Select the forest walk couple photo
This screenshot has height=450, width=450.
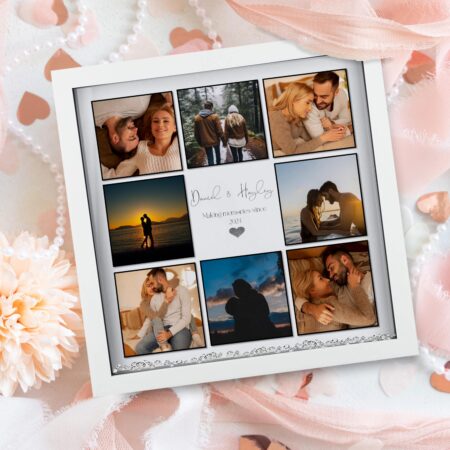tap(222, 124)
